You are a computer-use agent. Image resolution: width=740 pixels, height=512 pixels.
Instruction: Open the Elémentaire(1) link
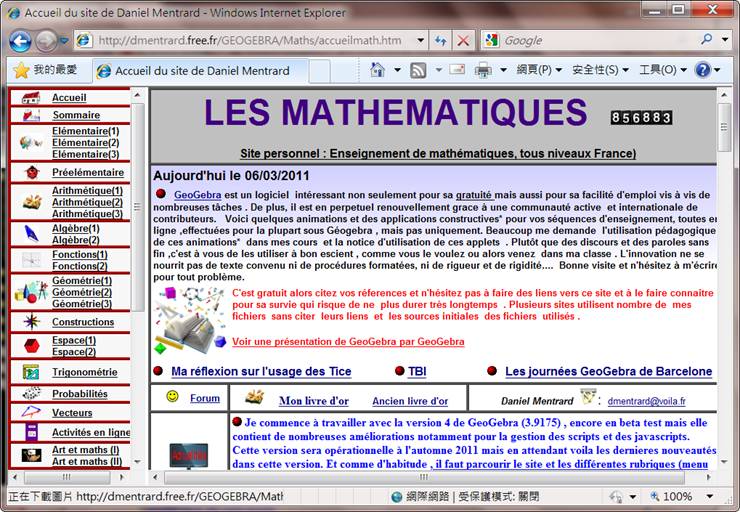coord(85,131)
